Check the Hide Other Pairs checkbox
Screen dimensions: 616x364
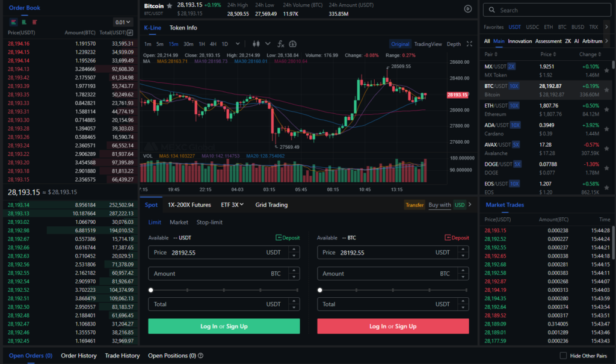click(563, 356)
